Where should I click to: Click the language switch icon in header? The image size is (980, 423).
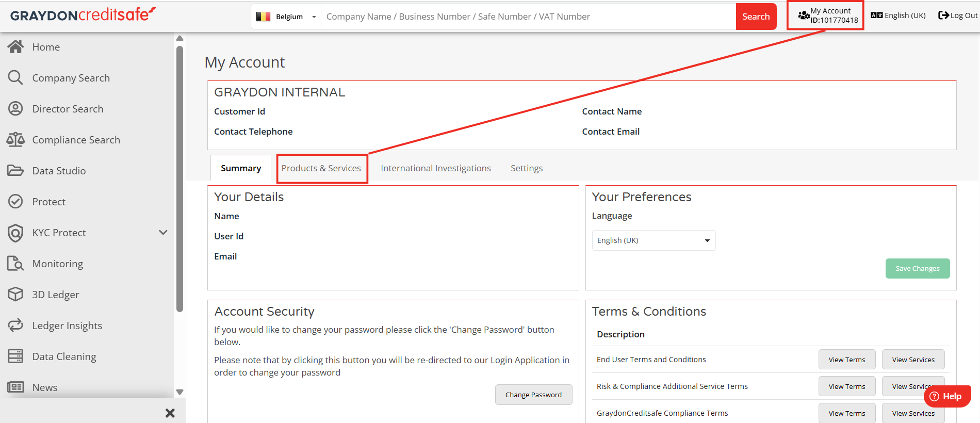point(877,15)
